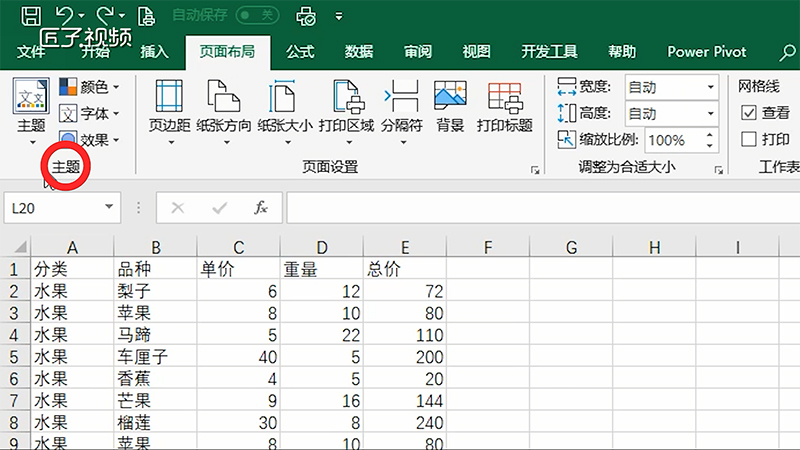Open the Margins (页边距) options
Screen dimensions: 800x450
pos(169,108)
